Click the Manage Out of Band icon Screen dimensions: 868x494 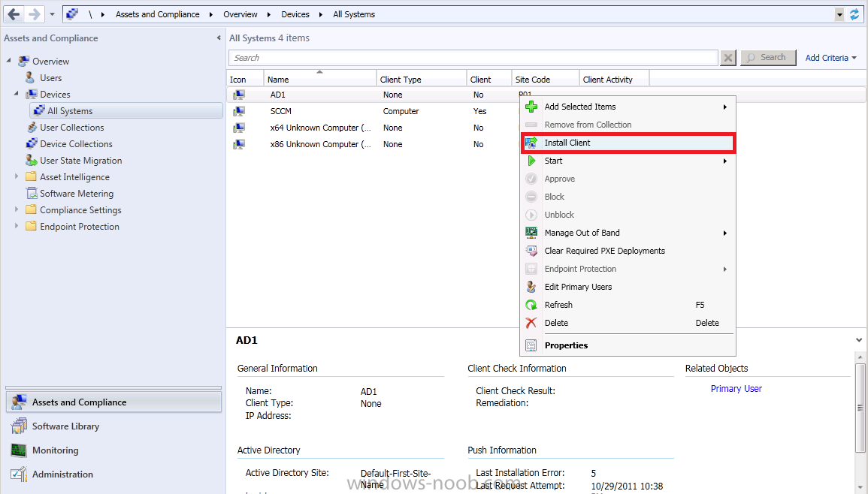pyautogui.click(x=531, y=233)
